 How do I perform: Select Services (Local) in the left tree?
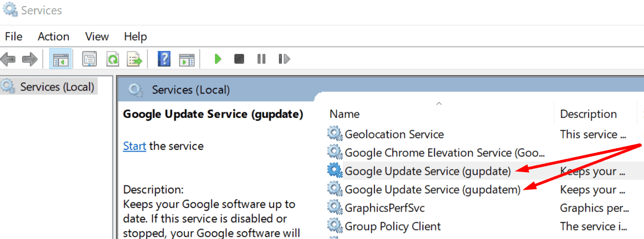(x=56, y=87)
